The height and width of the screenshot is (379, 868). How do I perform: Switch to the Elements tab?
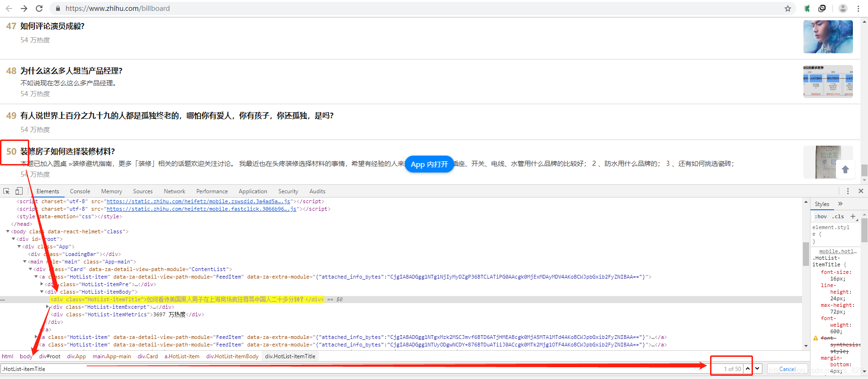[48, 191]
